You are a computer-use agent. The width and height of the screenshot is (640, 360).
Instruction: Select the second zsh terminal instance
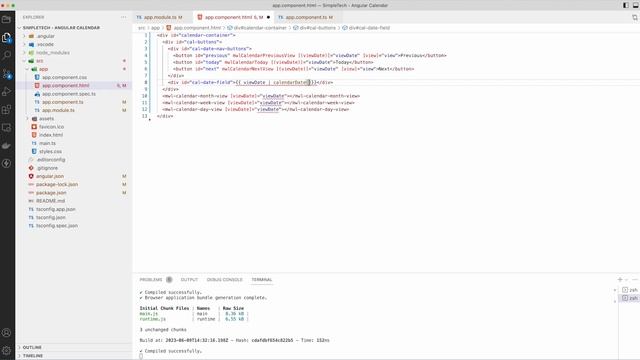point(630,298)
